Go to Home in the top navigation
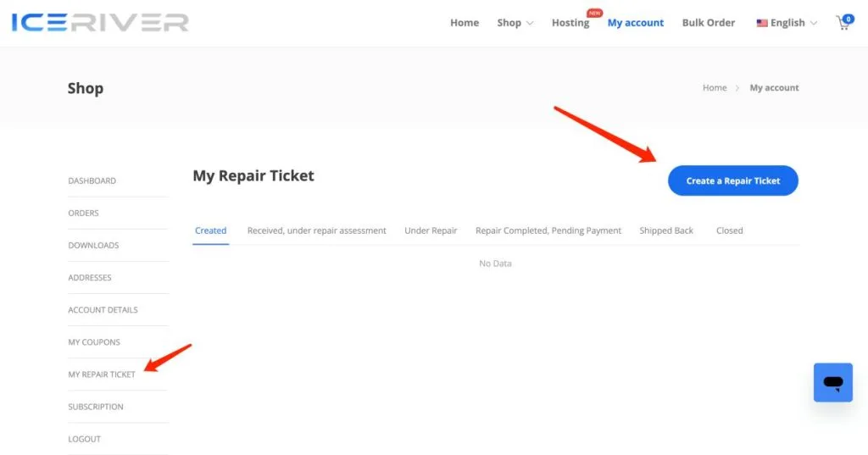The height and width of the screenshot is (455, 868). pos(465,23)
